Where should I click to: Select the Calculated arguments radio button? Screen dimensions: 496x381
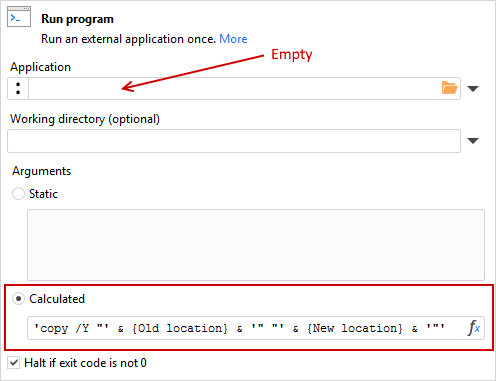[18, 299]
